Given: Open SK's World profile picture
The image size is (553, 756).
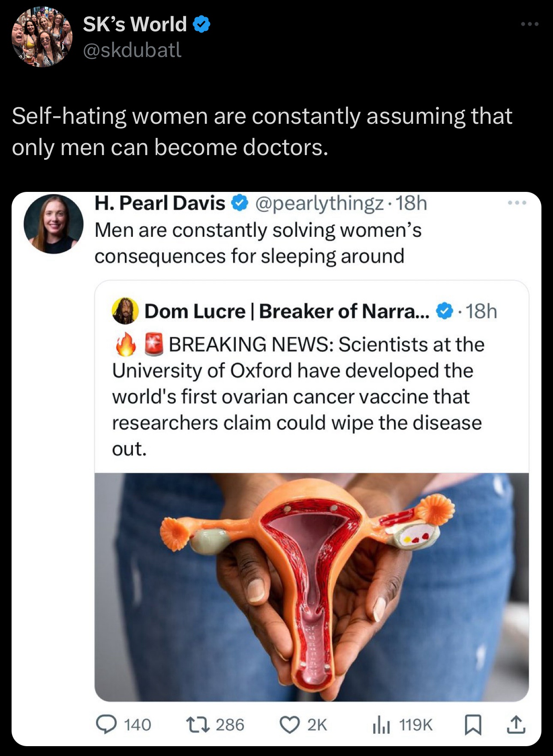Looking at the screenshot, I should [x=42, y=36].
